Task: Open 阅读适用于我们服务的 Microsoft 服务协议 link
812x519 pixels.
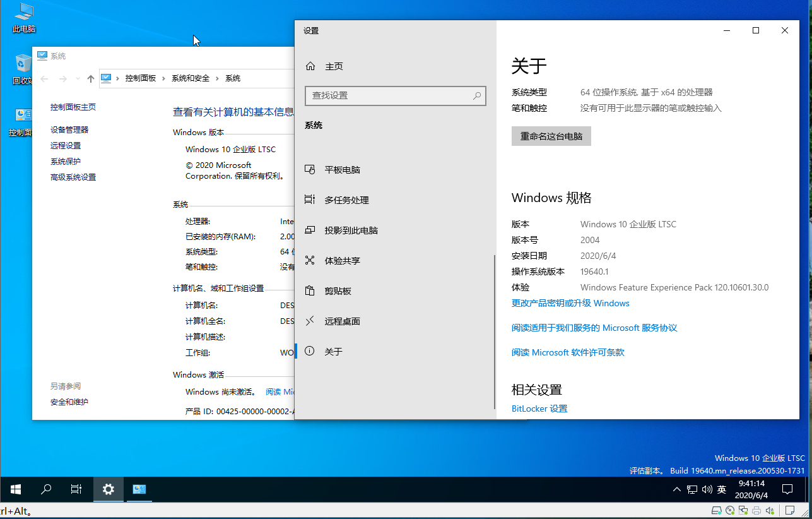Action: (594, 328)
